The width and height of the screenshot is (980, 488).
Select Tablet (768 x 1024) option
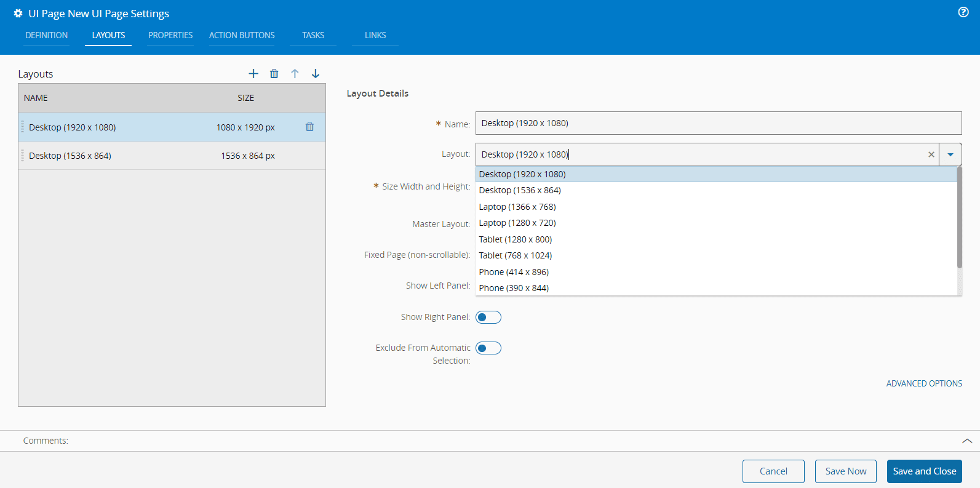tap(516, 255)
